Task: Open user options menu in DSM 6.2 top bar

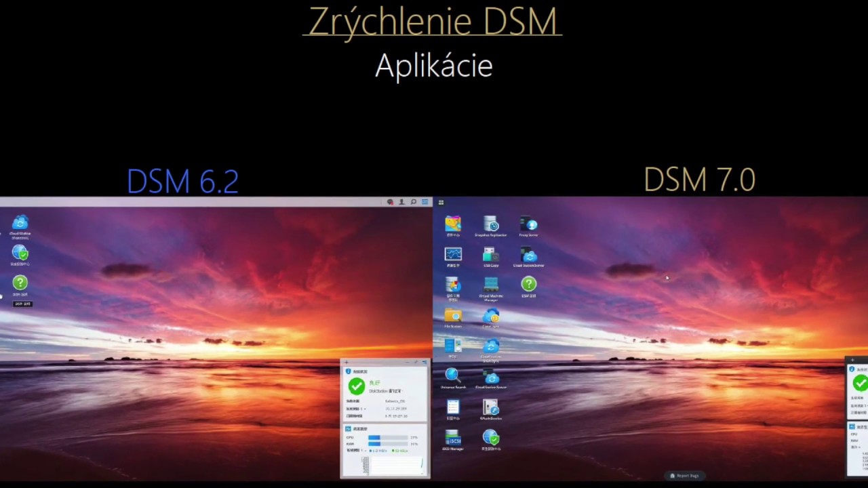Action: click(x=401, y=202)
